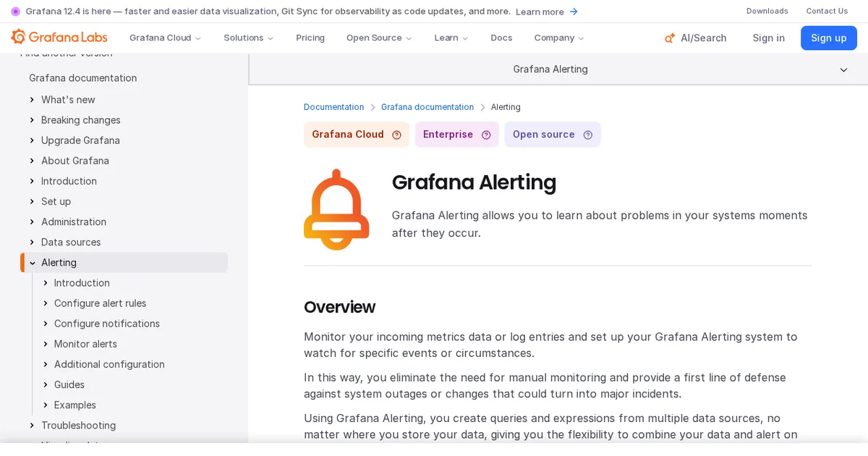The image size is (868, 456).
Task: Open Introduction under Alerting section
Action: [82, 283]
